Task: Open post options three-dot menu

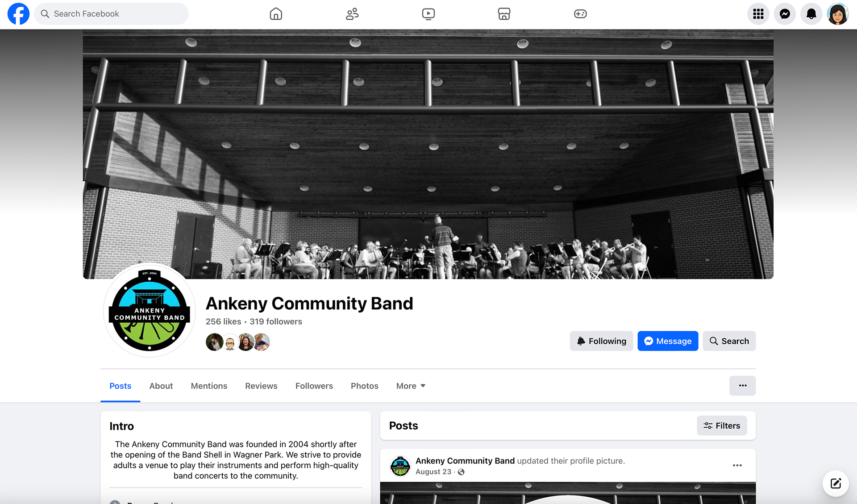Action: pos(737,465)
